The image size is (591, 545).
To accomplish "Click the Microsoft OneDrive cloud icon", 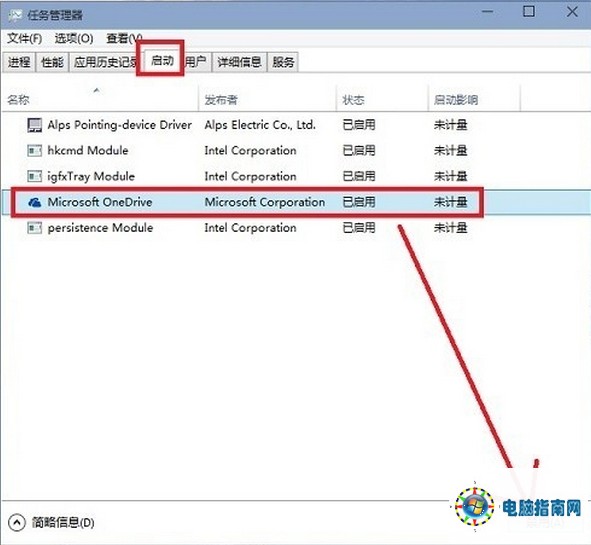I will tap(35, 202).
